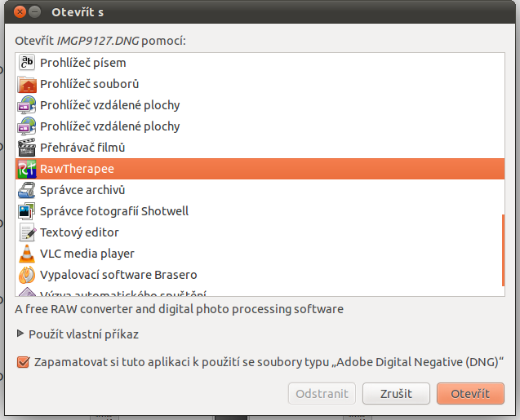This screenshot has width=520, height=420.
Task: Click the 'Textový editor' notepad icon
Action: (28, 232)
